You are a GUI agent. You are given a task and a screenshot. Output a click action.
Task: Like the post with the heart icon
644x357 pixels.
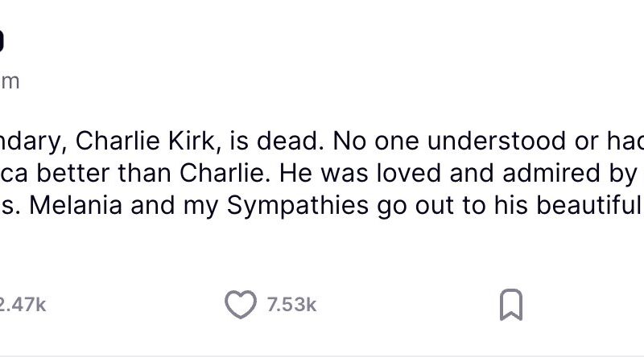pyautogui.click(x=240, y=305)
